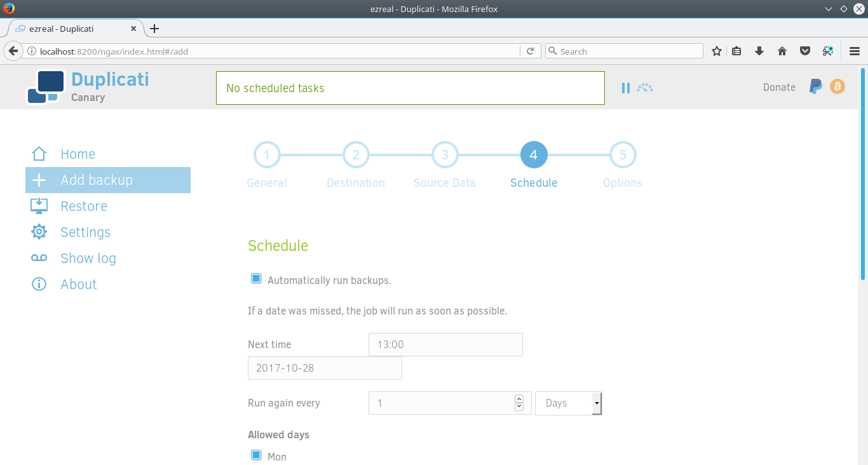Click the Restore monitor icon
The width and height of the screenshot is (868, 465).
coord(39,206)
